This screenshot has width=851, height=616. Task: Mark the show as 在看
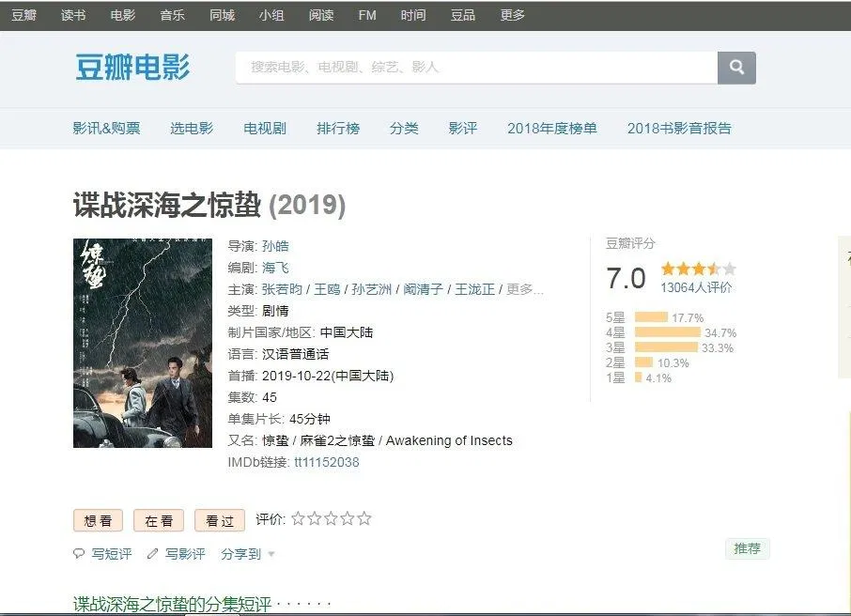159,521
